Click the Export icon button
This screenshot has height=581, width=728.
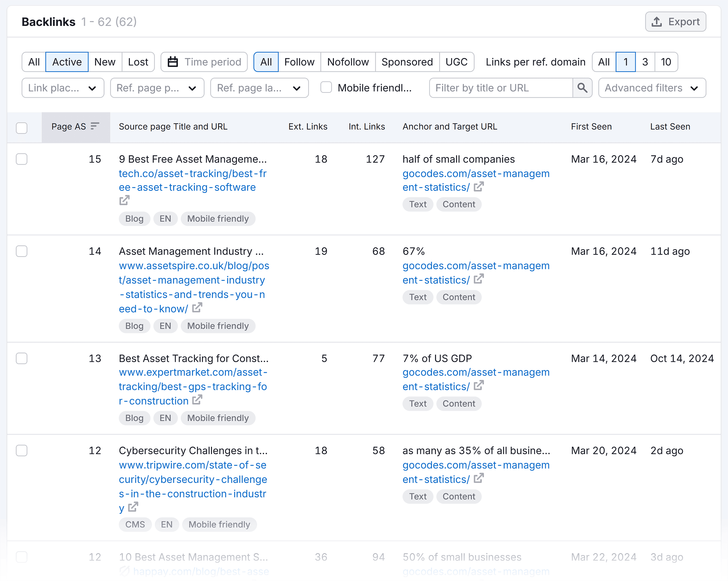(x=676, y=21)
